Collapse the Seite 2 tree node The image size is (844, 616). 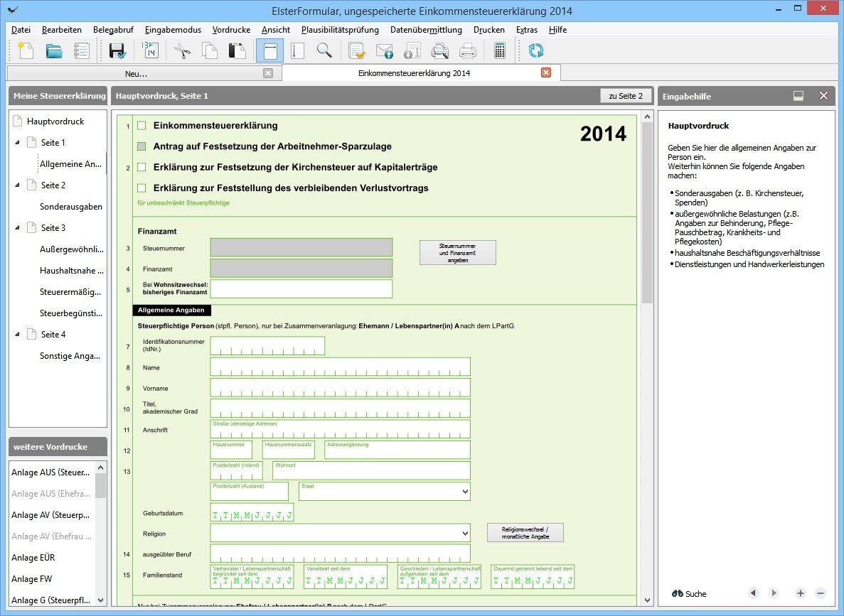17,185
